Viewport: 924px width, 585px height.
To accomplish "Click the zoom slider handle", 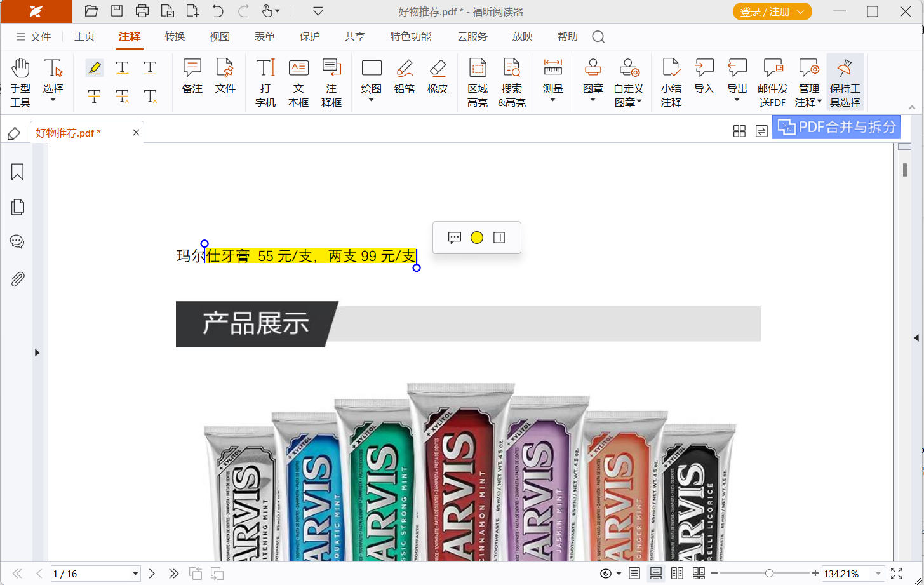I will coord(769,574).
